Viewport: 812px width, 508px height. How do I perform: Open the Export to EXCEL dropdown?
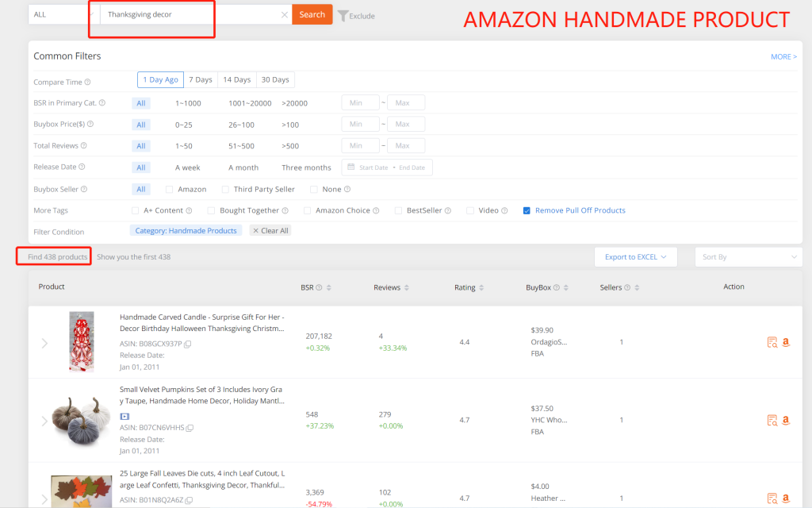click(636, 256)
